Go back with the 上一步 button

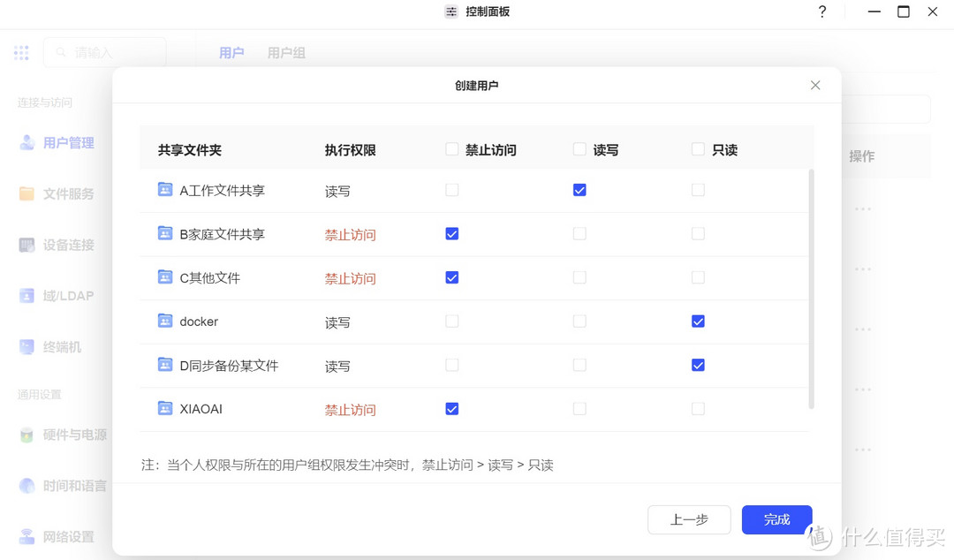click(x=689, y=519)
